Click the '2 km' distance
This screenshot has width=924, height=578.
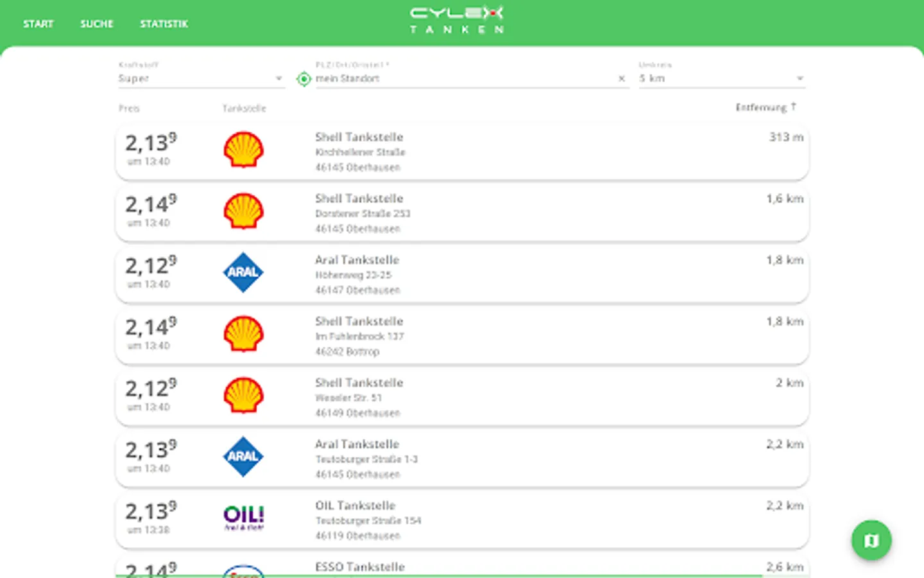coord(789,383)
